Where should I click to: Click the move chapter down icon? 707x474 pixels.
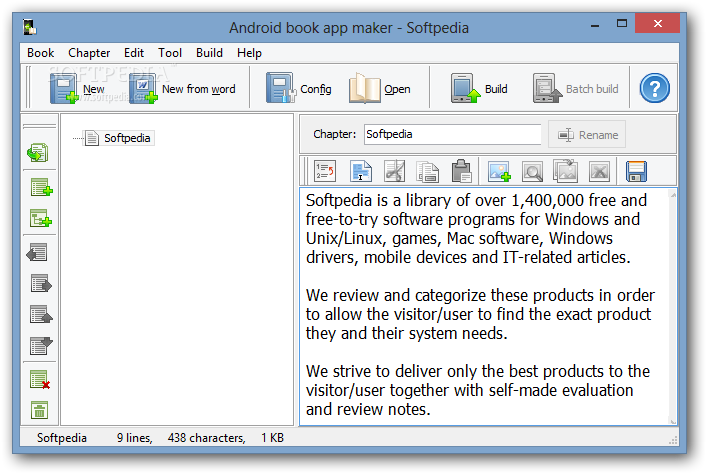[41, 346]
